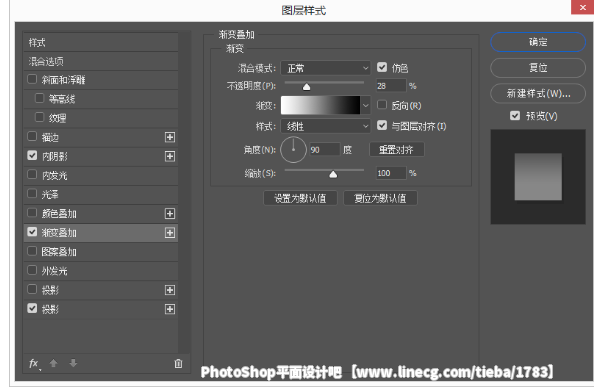This screenshot has width=609, height=391.
Task: Enable the 反向(R) reverse checkbox
Action: [382, 105]
